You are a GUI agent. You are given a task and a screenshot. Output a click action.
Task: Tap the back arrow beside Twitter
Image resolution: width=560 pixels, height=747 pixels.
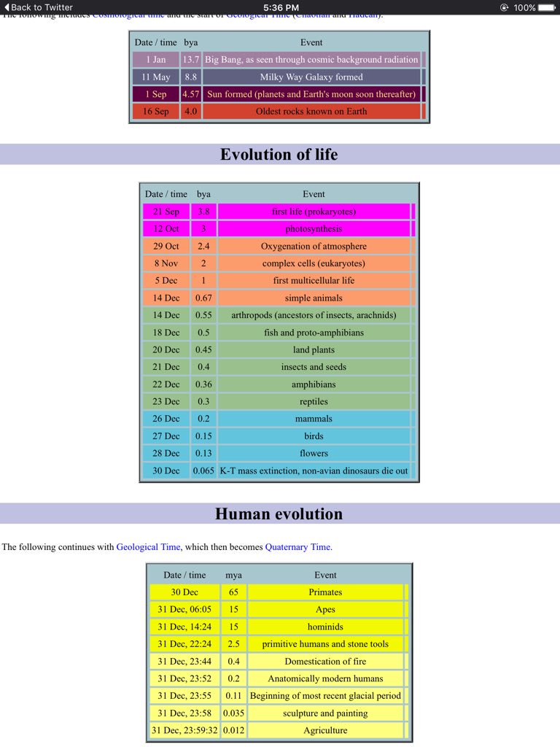6,7
